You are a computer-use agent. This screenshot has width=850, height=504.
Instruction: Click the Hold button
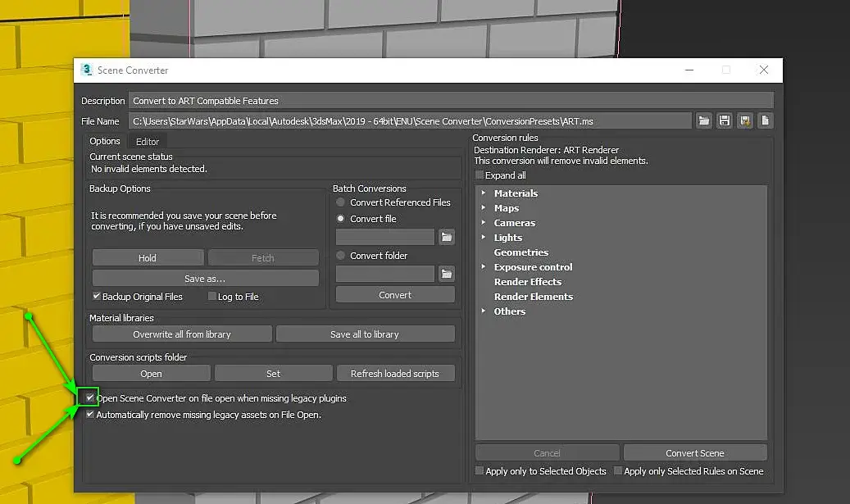pyautogui.click(x=148, y=258)
